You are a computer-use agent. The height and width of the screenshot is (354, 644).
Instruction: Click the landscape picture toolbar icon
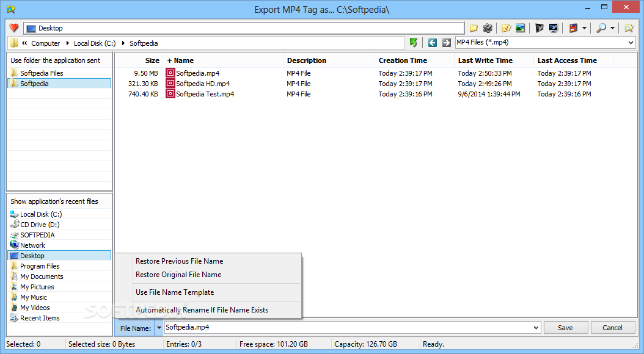521,28
